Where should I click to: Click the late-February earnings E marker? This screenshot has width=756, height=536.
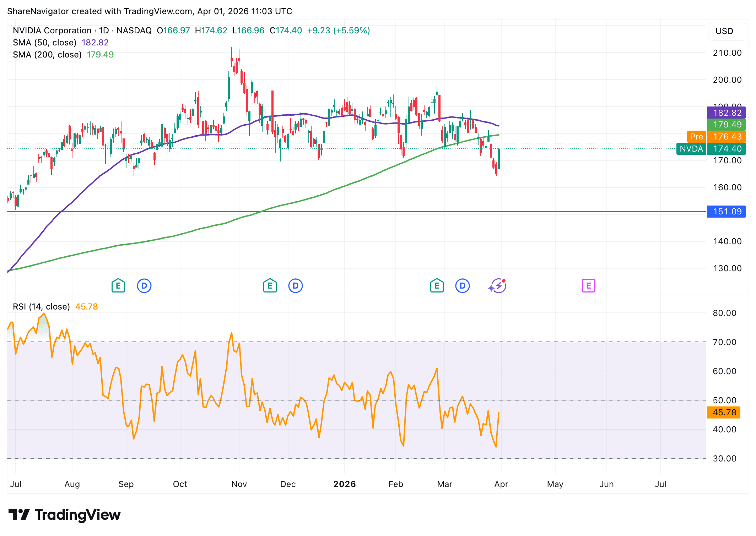click(x=437, y=286)
